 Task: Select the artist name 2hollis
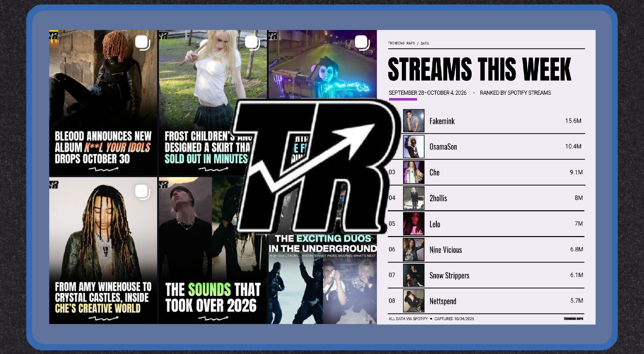438,198
